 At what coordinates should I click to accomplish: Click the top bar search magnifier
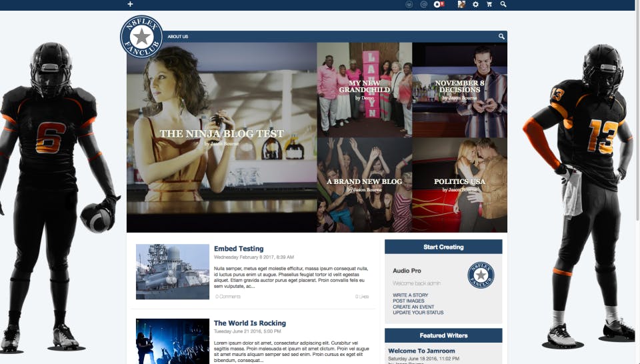(503, 4)
